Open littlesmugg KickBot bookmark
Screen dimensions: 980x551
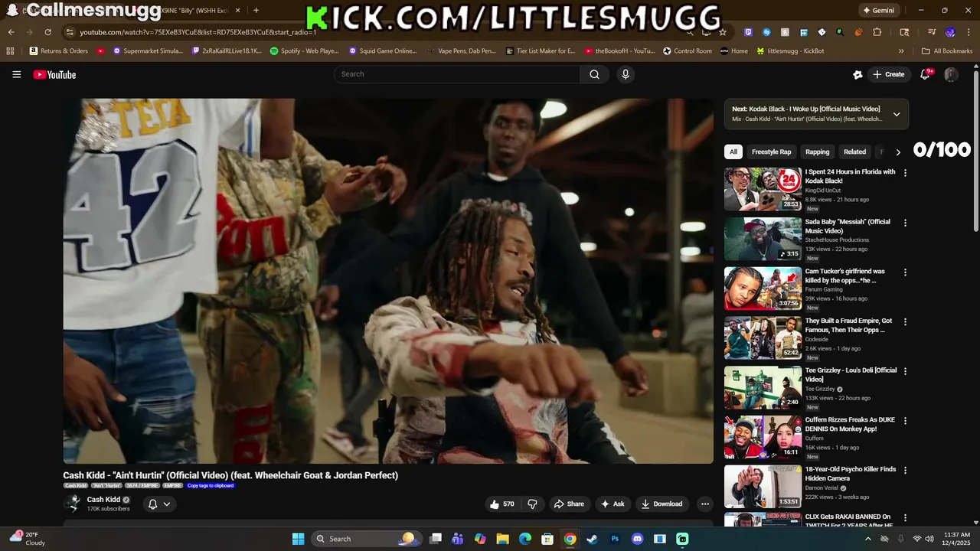pyautogui.click(x=790, y=51)
